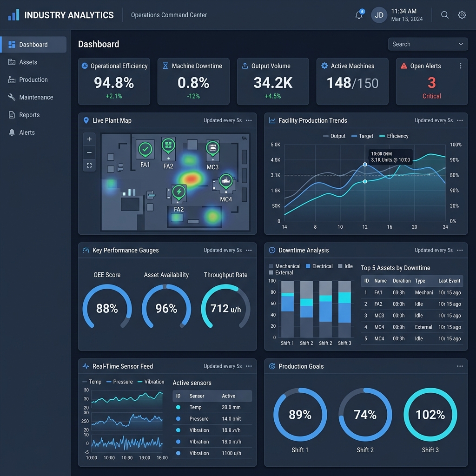Toggle Pressure series in sensor feed legend
The width and height of the screenshot is (476, 476).
click(x=119, y=382)
